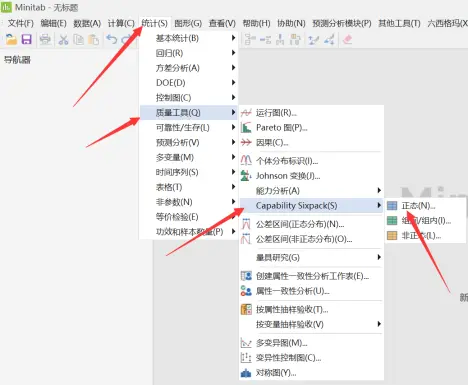This screenshot has width=468, height=385.
Task: Open the 帮助(H) menu
Action: pyautogui.click(x=256, y=23)
